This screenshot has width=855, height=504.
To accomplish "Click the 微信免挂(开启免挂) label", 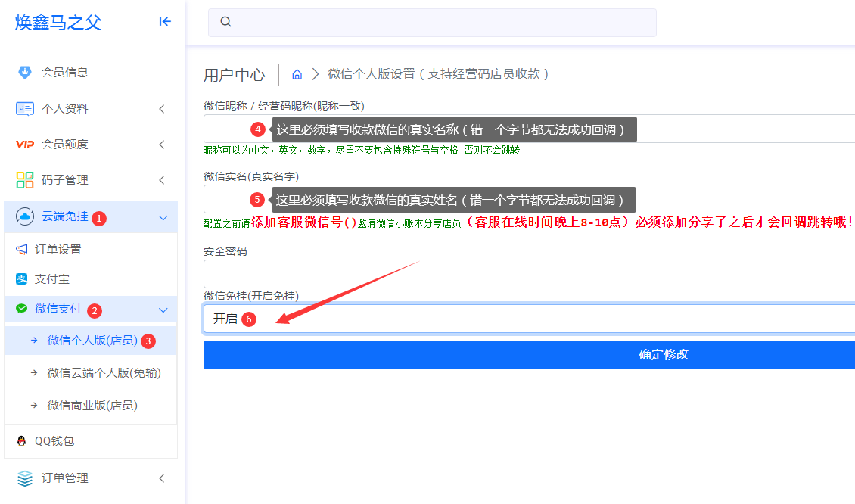I will click(251, 296).
